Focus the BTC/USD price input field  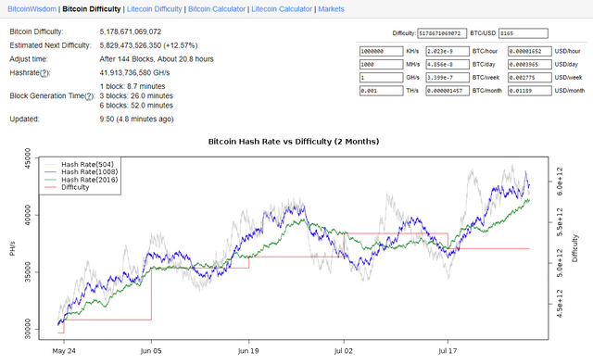[524, 33]
